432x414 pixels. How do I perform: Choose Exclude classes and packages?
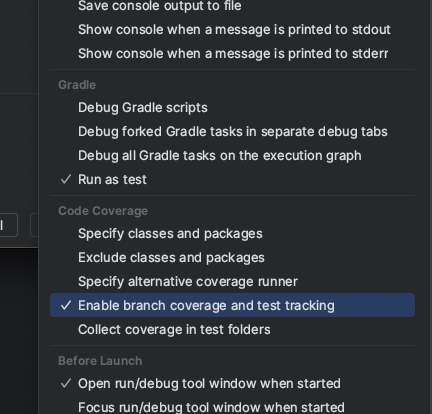click(232, 257)
